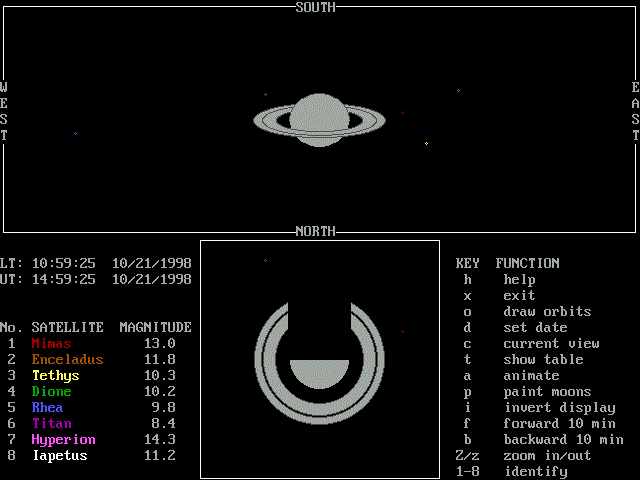Image resolution: width=640 pixels, height=480 pixels.
Task: Click Mimas's magnitude value 13.0
Action: pos(160,343)
